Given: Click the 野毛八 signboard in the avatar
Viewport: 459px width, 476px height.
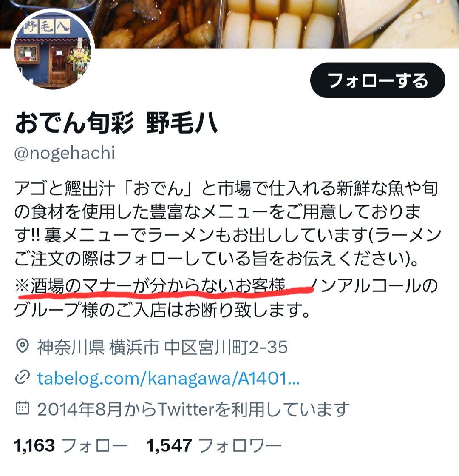Looking at the screenshot, I should (46, 26).
